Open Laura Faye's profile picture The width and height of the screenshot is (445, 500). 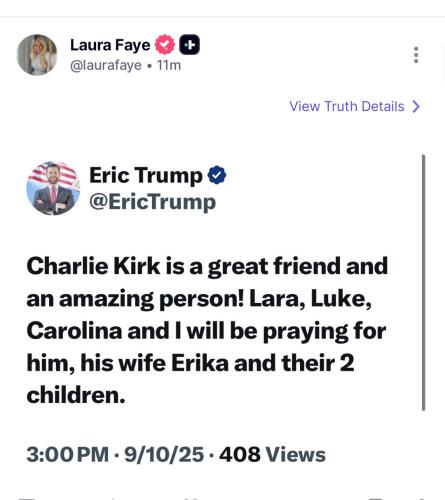pos(37,55)
